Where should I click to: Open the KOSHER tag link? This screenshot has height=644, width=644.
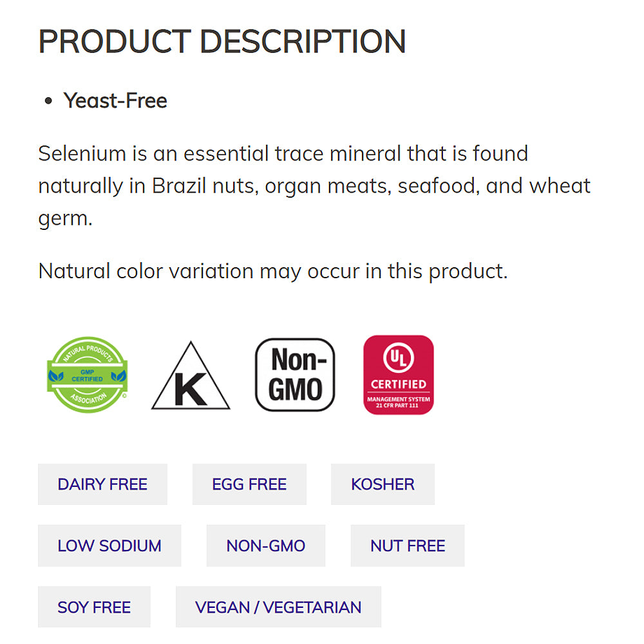pyautogui.click(x=383, y=484)
